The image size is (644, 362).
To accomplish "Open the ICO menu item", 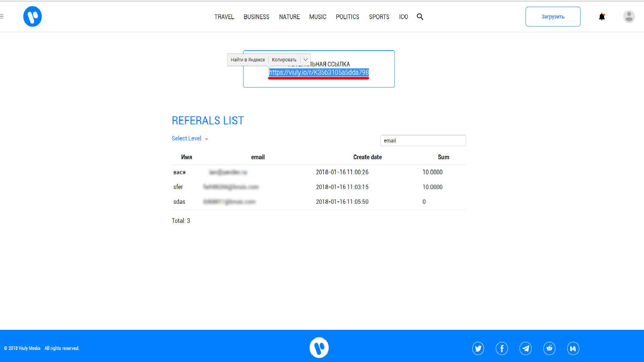I will click(404, 17).
